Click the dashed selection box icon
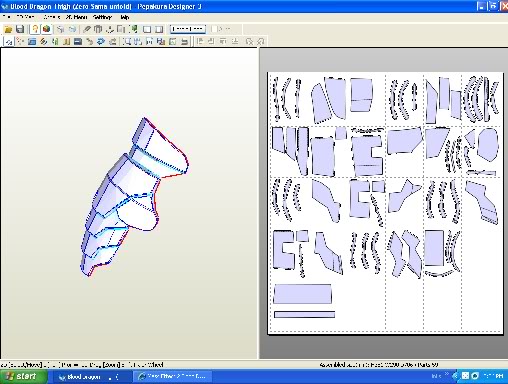The width and height of the screenshot is (508, 384). click(x=127, y=42)
